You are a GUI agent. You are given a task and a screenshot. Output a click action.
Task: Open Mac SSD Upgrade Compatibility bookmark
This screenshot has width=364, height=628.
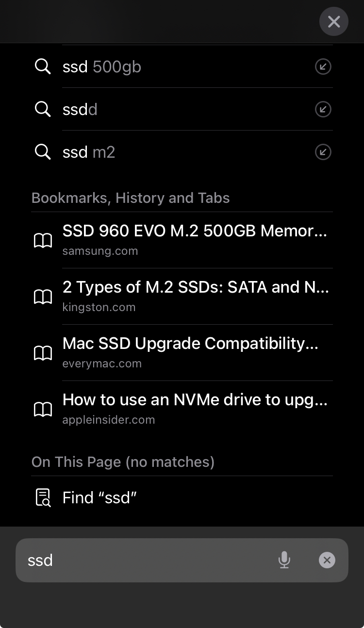pos(182,353)
